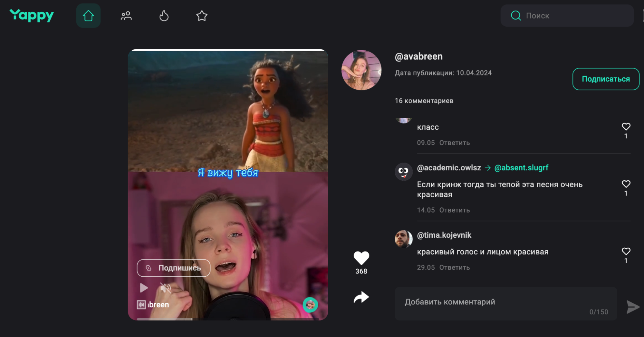Image resolution: width=644 pixels, height=337 pixels.
Task: Click the 368 likes count
Action: [361, 272]
